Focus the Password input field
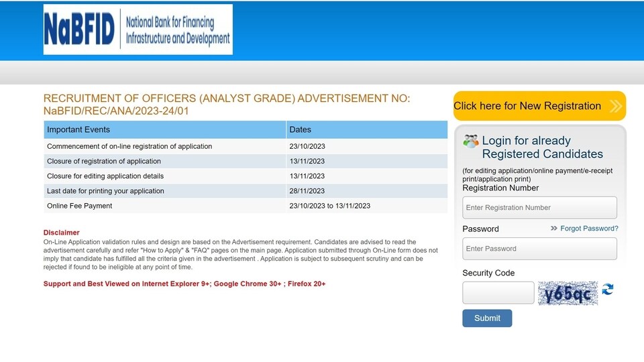Image resolution: width=644 pixels, height=362 pixels. coord(539,249)
